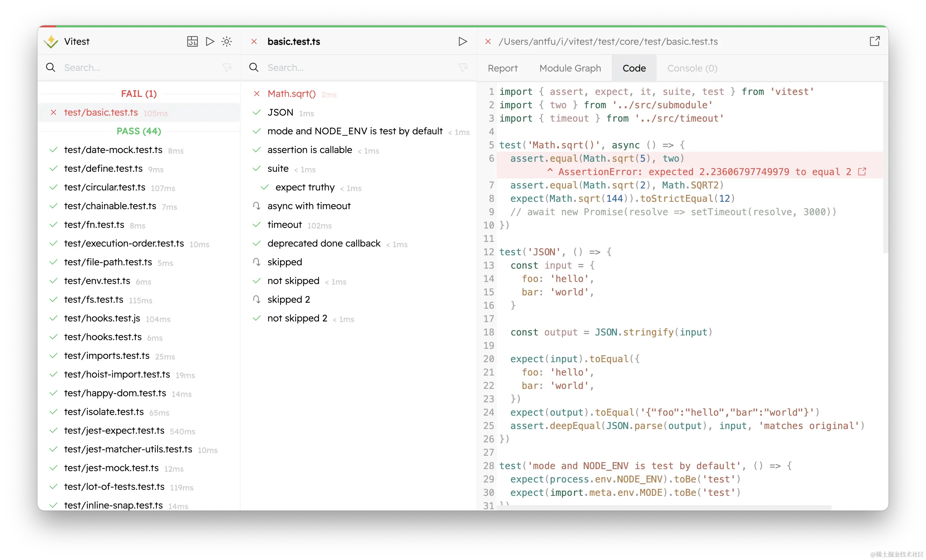Open test/hoist-import.test.ts
Viewport: 926px width, 560px height.
tap(139, 375)
